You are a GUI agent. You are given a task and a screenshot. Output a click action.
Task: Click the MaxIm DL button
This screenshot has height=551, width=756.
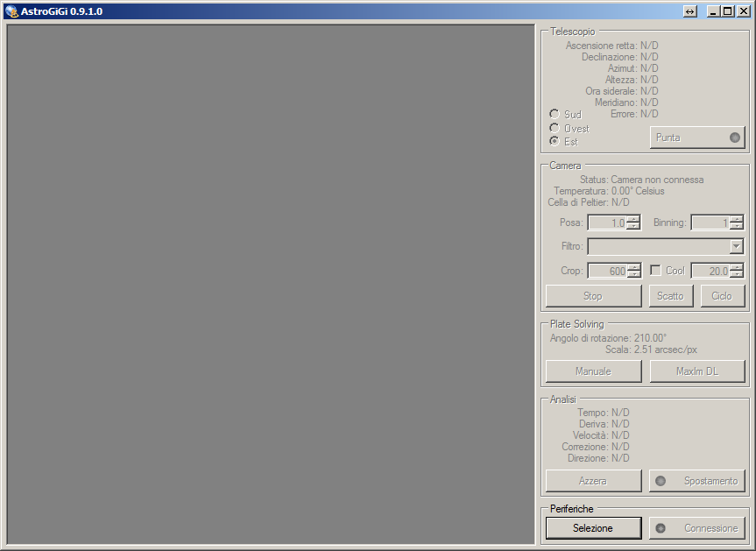(x=697, y=371)
